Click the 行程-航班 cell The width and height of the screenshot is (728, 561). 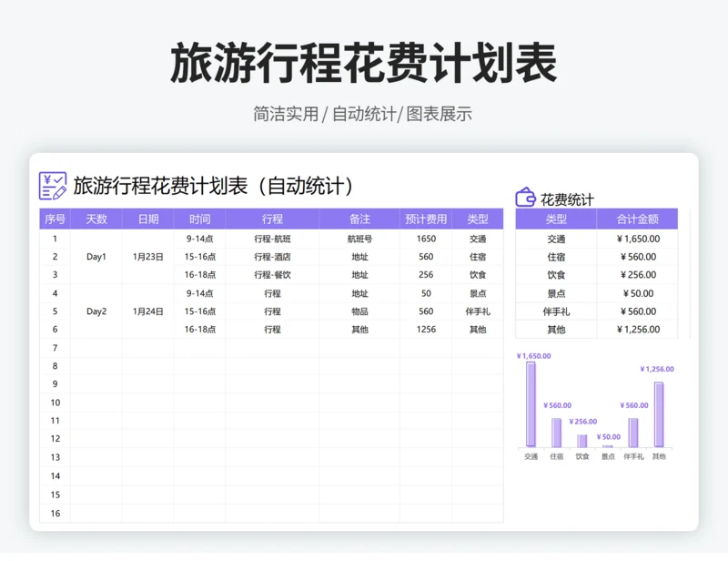pyautogui.click(x=272, y=239)
